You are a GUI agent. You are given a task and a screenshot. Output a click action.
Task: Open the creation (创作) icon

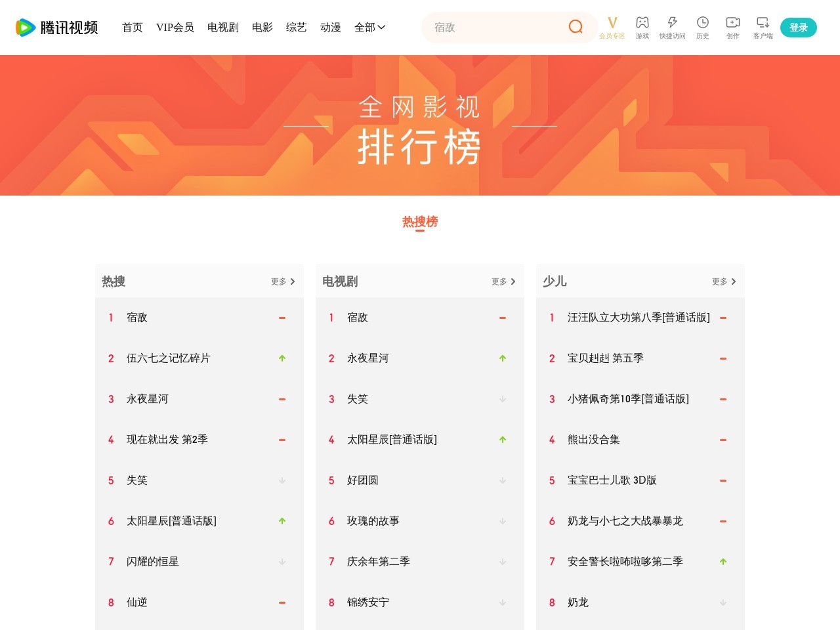[732, 28]
